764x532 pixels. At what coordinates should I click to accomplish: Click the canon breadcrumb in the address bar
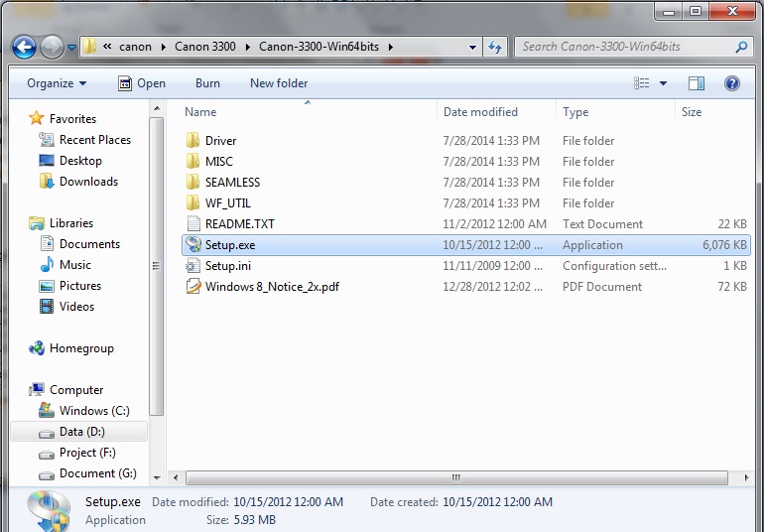coord(135,47)
